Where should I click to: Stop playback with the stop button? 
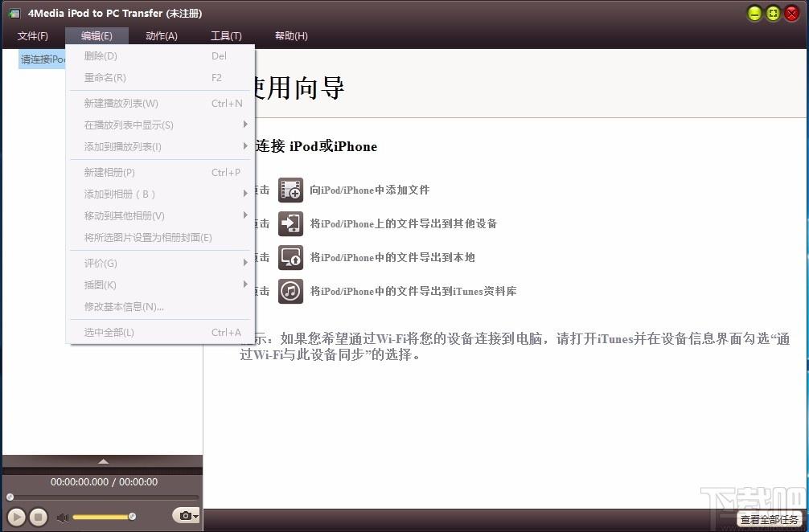[38, 517]
